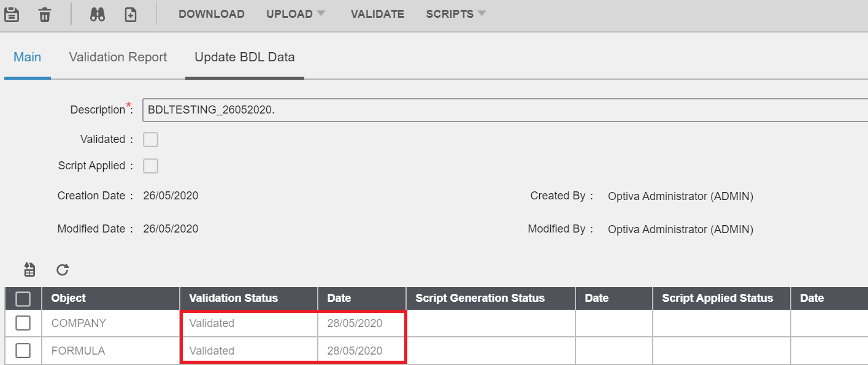Return to the Main tab
This screenshot has height=365, width=868.
pos(27,57)
